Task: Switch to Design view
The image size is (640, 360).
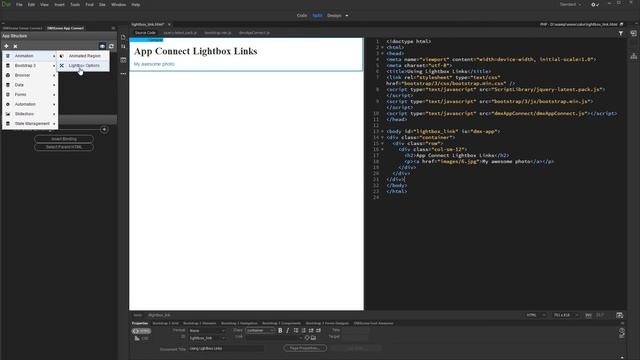Action: tap(334, 16)
